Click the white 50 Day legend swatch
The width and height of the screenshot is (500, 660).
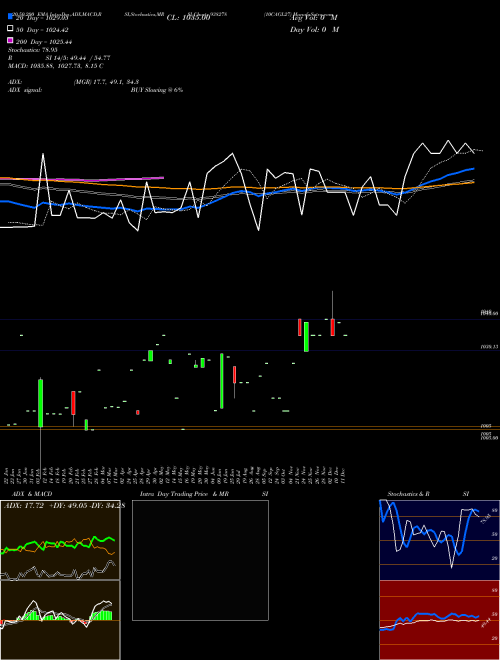pyautogui.click(x=11, y=29)
